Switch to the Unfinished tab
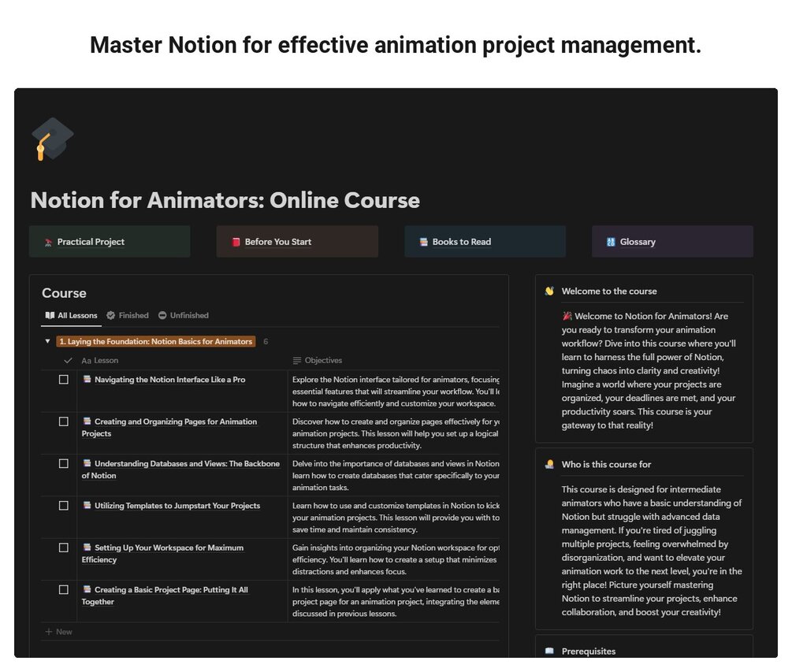 184,316
